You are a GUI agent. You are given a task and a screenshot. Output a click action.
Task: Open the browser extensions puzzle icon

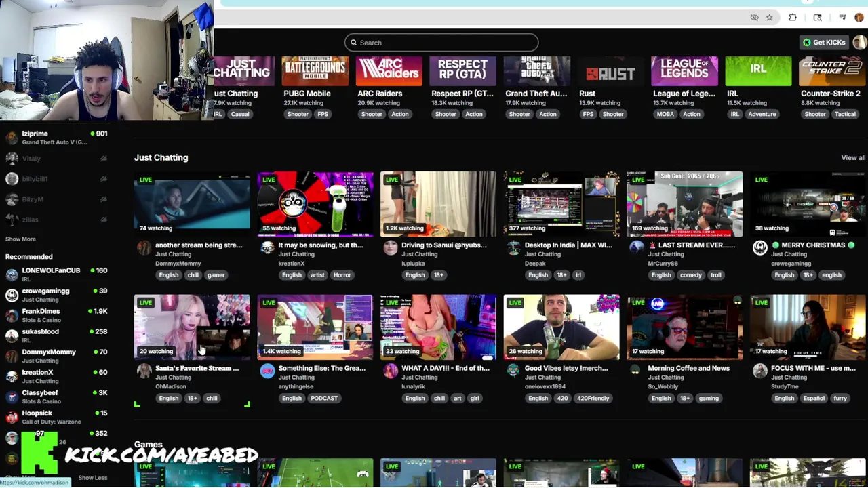click(793, 18)
